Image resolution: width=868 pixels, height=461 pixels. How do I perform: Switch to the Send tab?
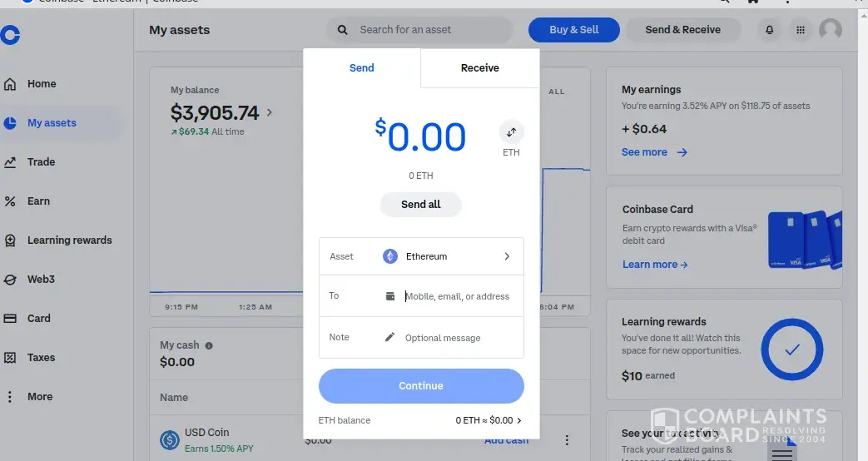361,68
